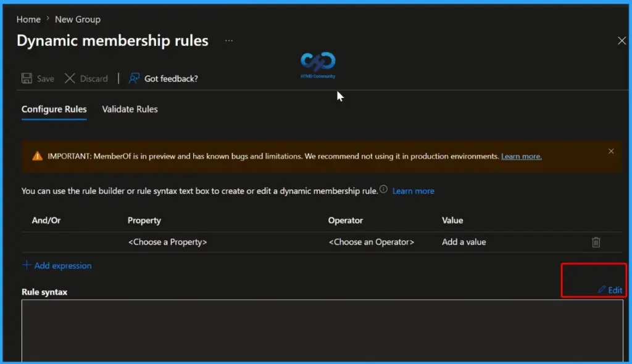Click the blue Learn more link
Viewport: 632px width, 364px height.
(x=413, y=191)
